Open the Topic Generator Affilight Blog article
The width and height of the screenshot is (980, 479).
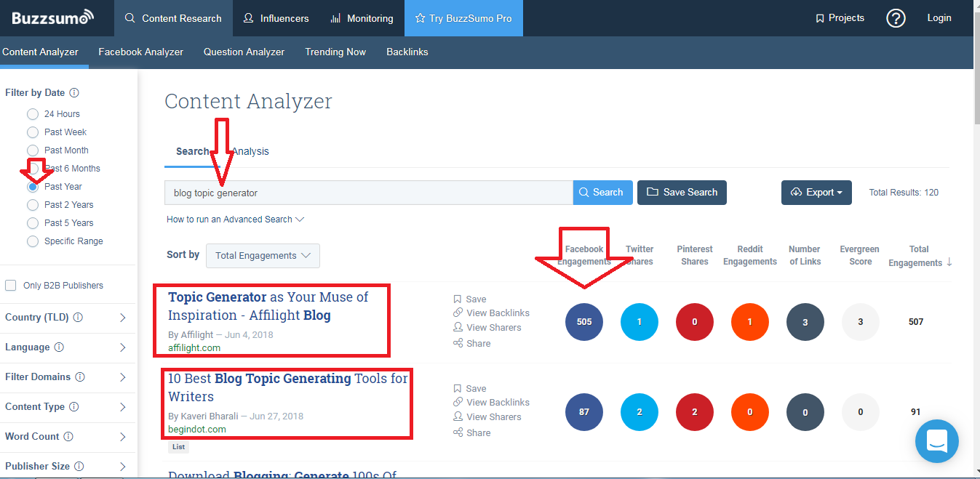pyautogui.click(x=268, y=306)
